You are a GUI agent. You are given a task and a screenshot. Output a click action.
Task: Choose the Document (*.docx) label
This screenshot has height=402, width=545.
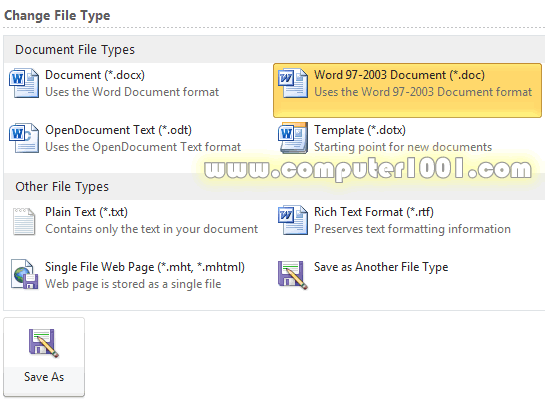click(95, 75)
